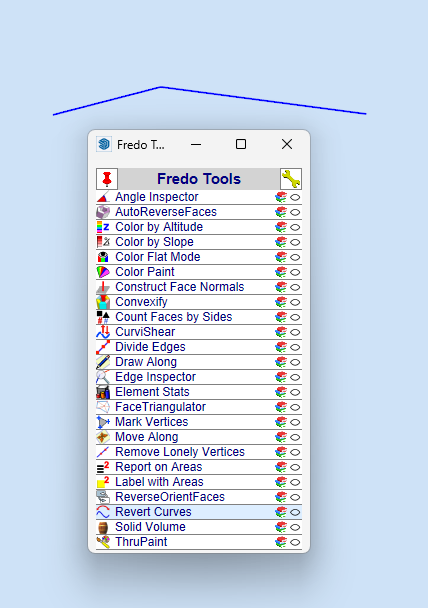This screenshot has width=428, height=608.
Task: Click the Color Flat Mode tool icon
Action: coord(103,257)
